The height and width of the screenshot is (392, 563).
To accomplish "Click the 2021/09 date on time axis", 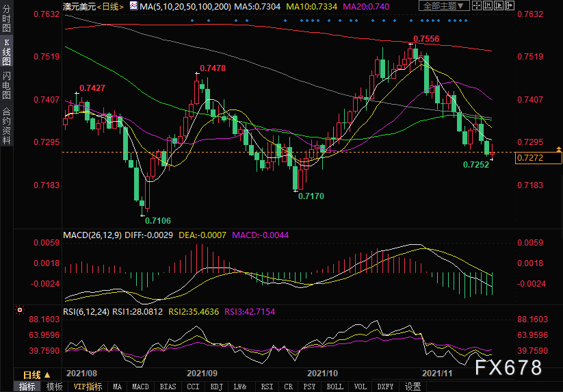I will [x=202, y=373].
